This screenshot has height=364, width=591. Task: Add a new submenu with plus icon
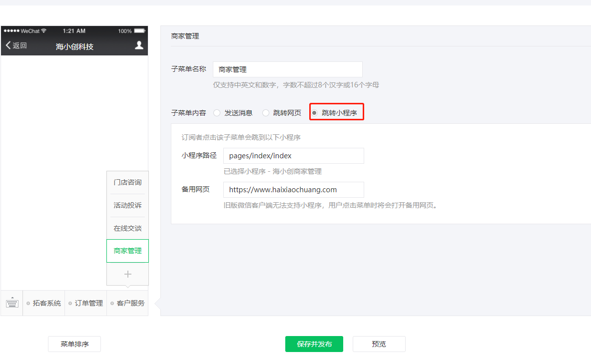click(x=127, y=274)
